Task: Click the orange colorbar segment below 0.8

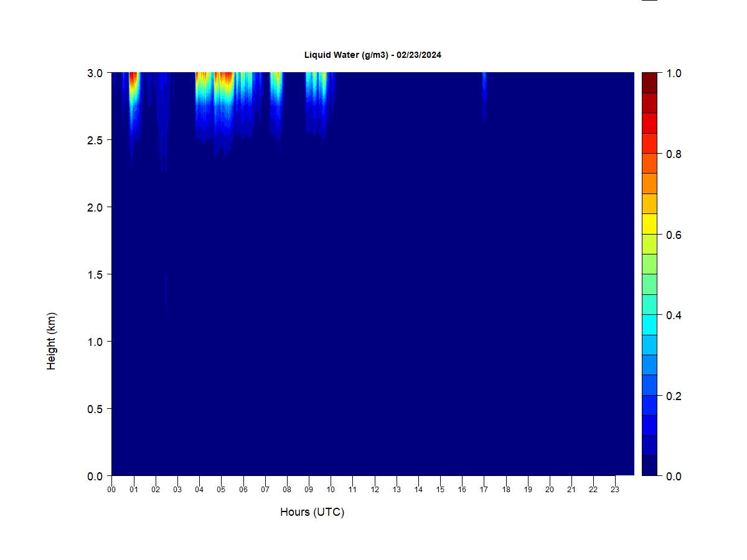Action: pos(649,184)
